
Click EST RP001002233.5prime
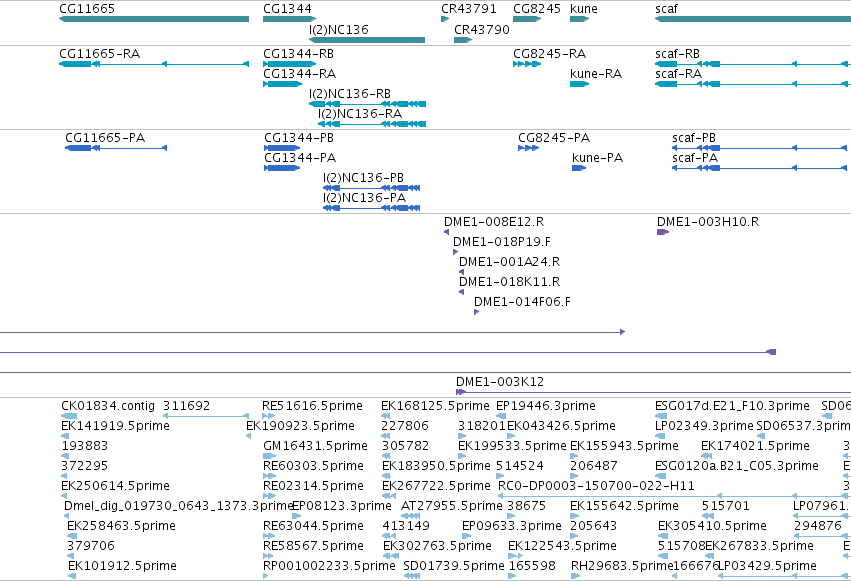(x=266, y=577)
